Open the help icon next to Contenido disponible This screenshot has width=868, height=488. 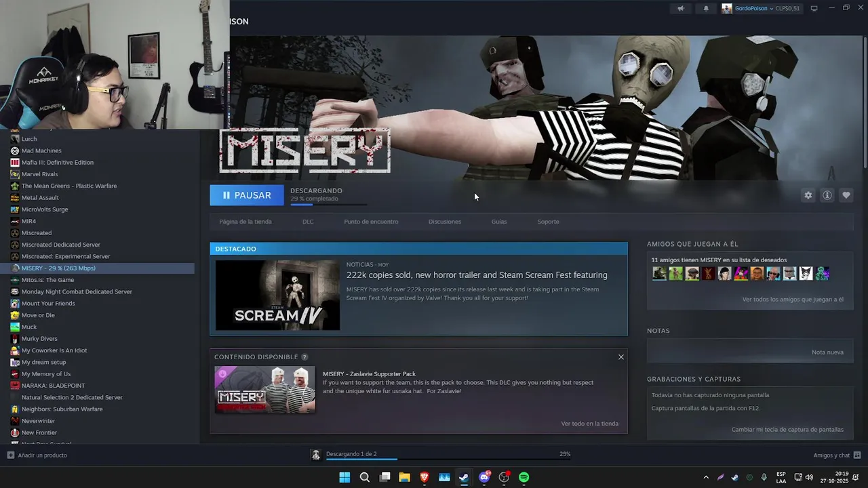(x=304, y=357)
